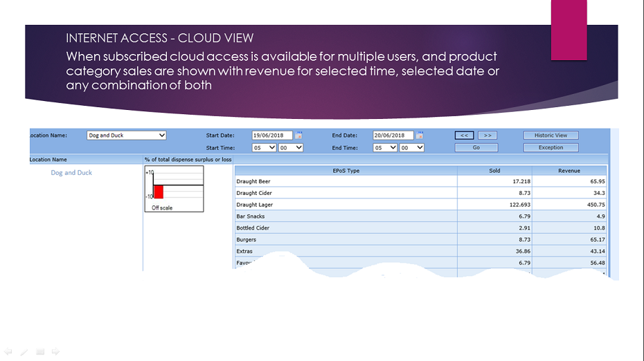Select the Draught Beer row label
644x361 pixels.
tap(253, 181)
